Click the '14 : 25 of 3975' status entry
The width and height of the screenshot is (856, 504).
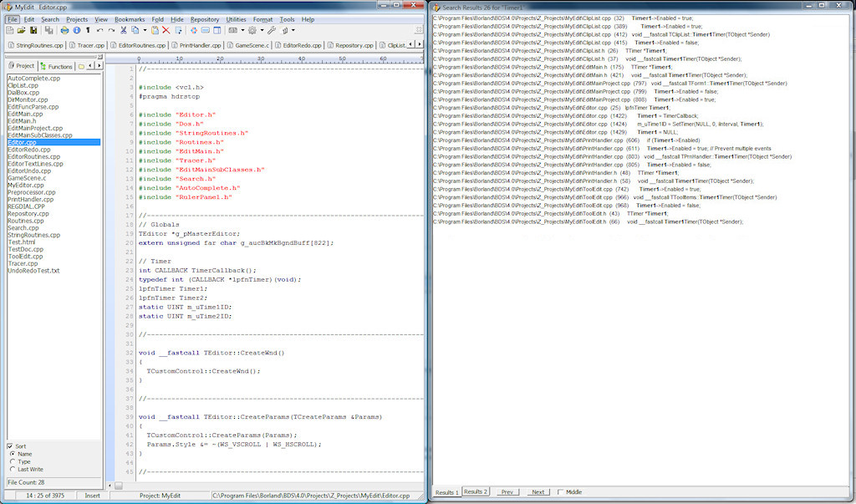point(45,496)
